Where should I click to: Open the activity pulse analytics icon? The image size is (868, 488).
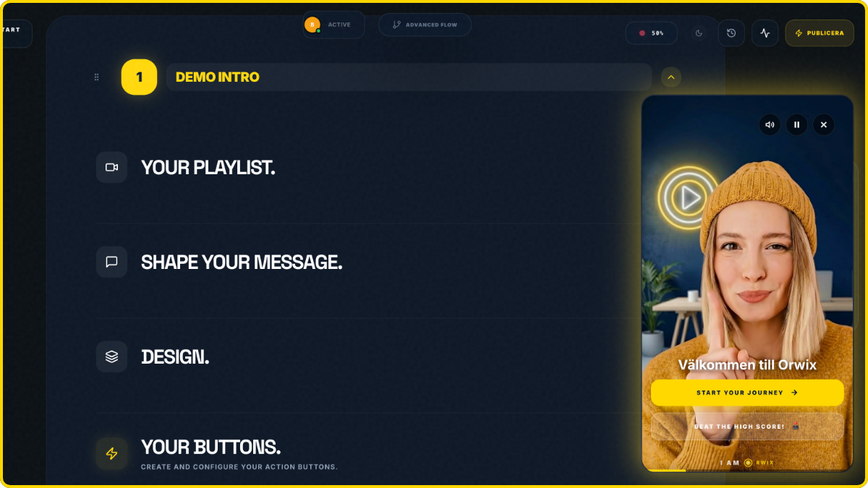765,33
